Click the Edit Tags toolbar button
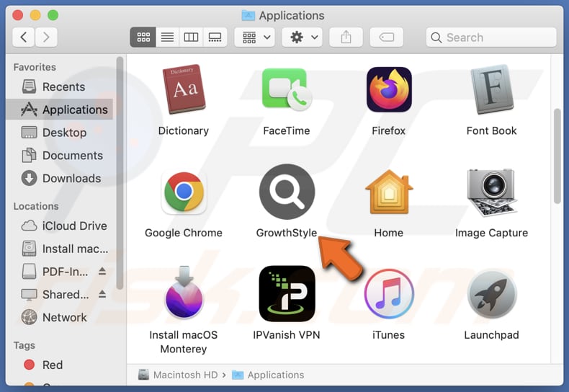This screenshot has height=392, width=569. [387, 37]
